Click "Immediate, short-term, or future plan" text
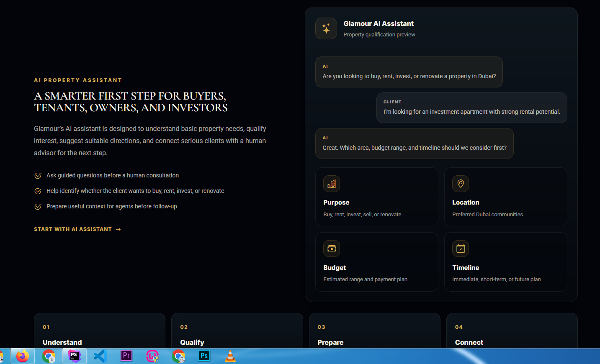The width and height of the screenshot is (600, 364). tap(496, 279)
